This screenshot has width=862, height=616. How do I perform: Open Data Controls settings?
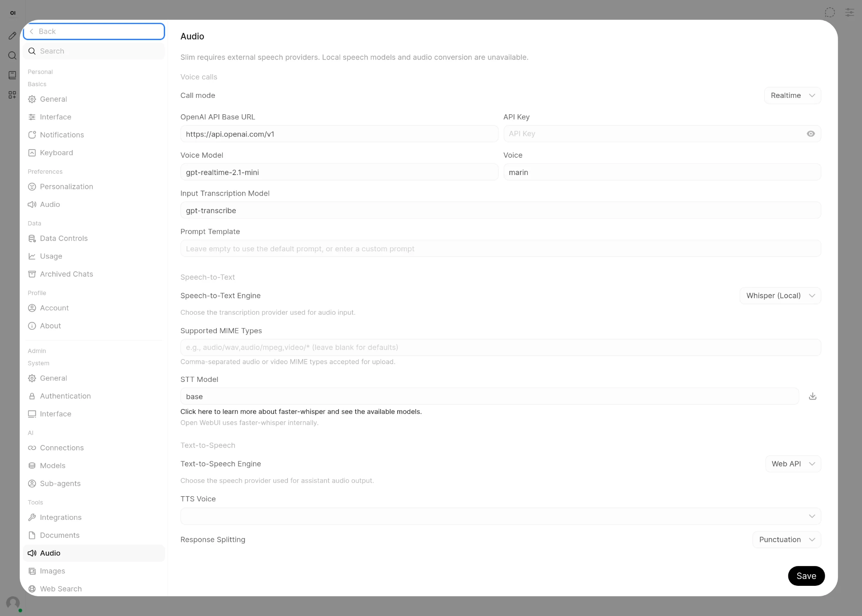click(94, 238)
